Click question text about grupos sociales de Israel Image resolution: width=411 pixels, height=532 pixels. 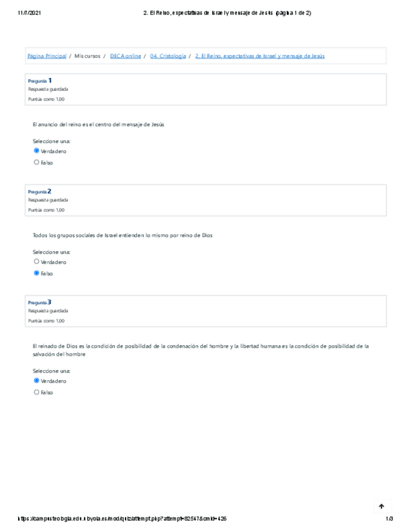coord(122,235)
